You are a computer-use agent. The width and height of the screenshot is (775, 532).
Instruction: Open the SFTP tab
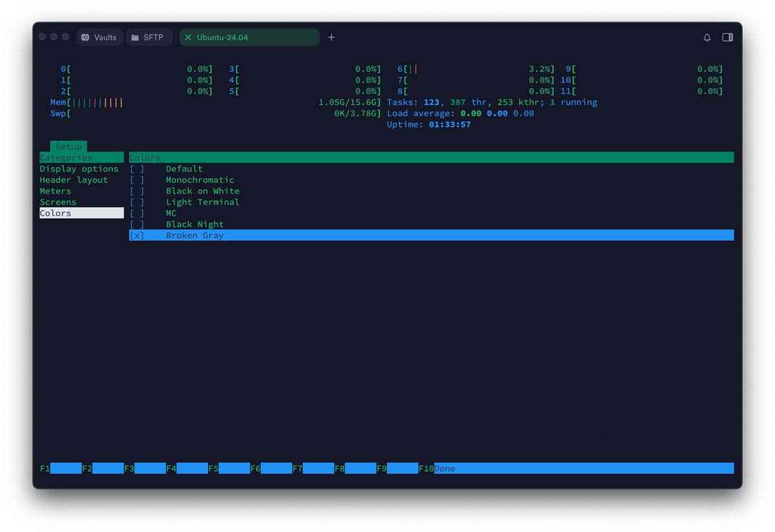coord(149,37)
